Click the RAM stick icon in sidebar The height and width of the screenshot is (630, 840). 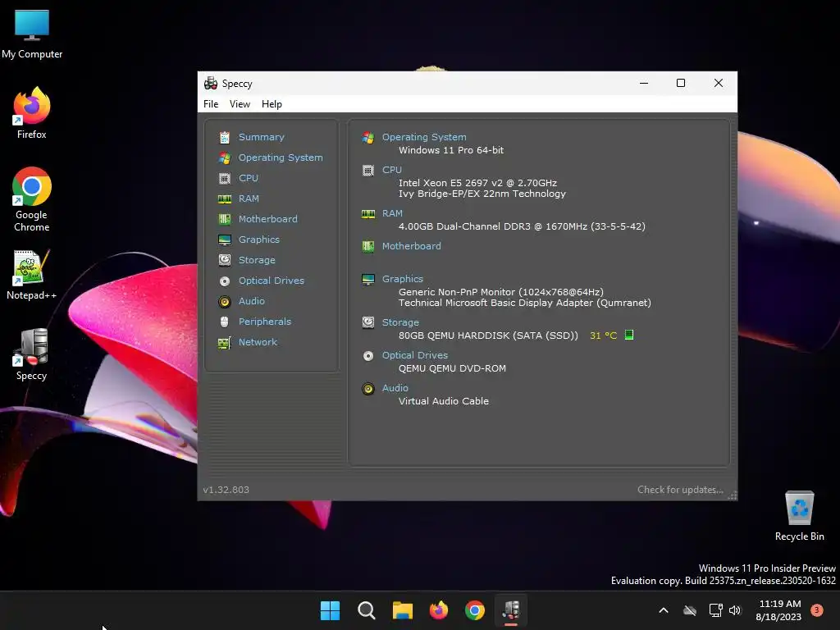[225, 199]
